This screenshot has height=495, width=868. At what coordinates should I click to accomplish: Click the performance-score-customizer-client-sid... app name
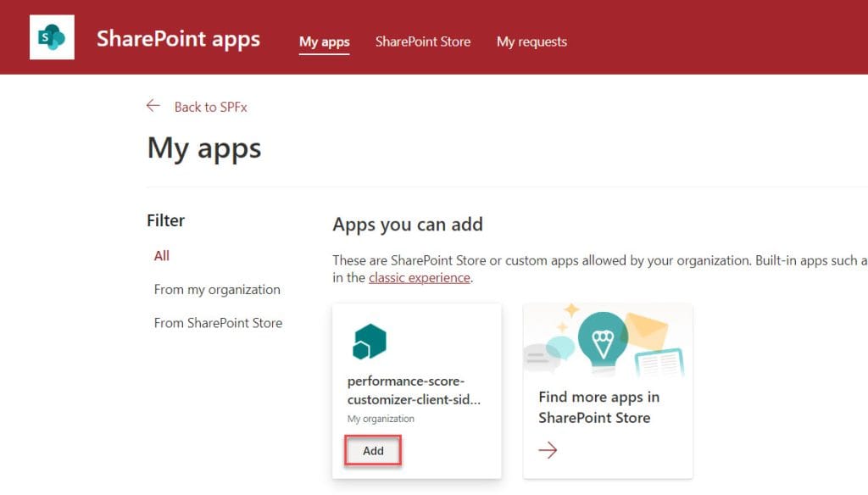(x=414, y=391)
